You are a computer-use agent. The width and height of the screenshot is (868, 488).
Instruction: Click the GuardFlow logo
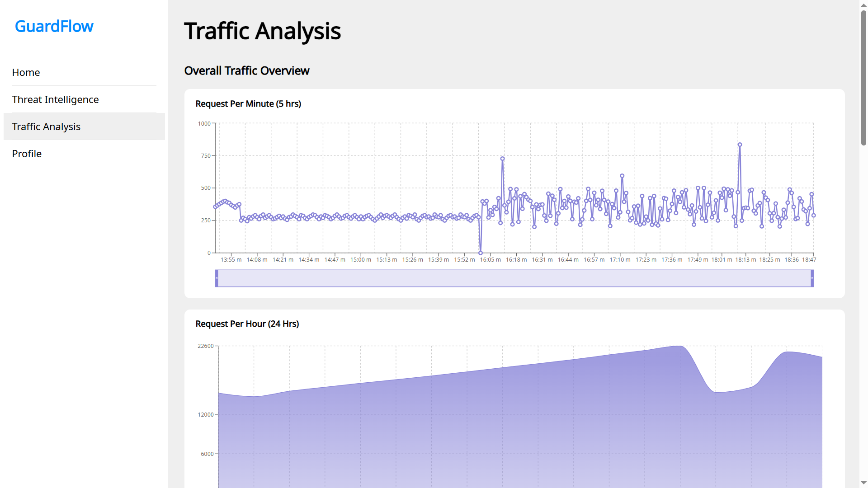coord(54,26)
